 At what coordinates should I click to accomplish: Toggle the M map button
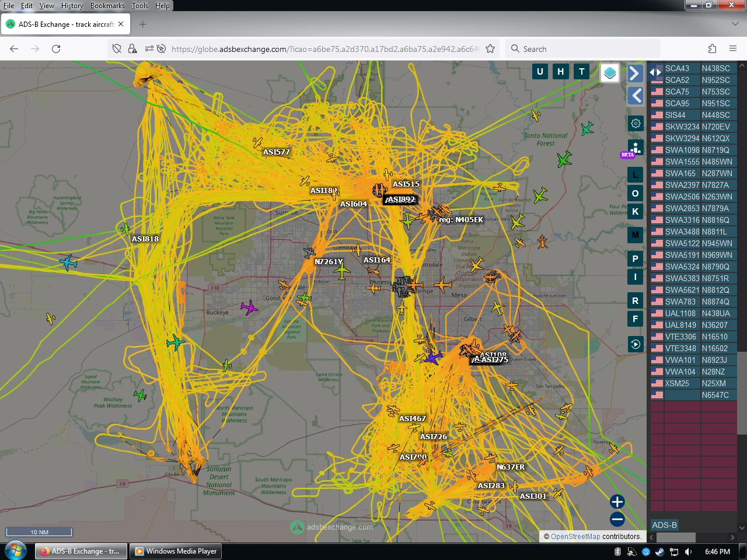(x=636, y=235)
